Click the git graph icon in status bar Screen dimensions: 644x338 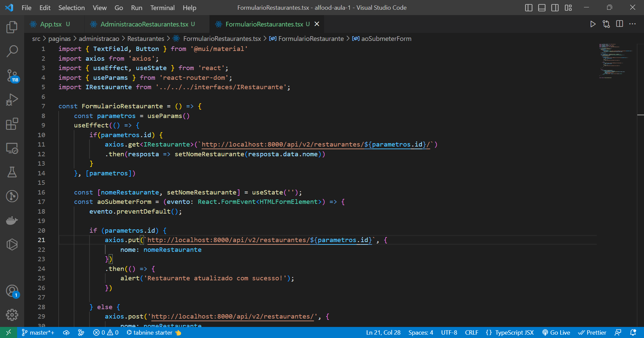(81, 333)
